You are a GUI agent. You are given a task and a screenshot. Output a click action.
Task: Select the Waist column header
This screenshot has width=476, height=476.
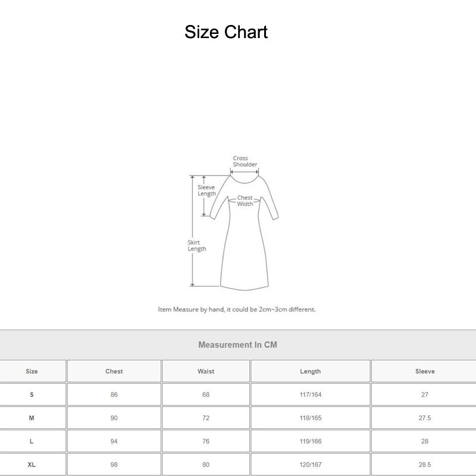[205, 371]
